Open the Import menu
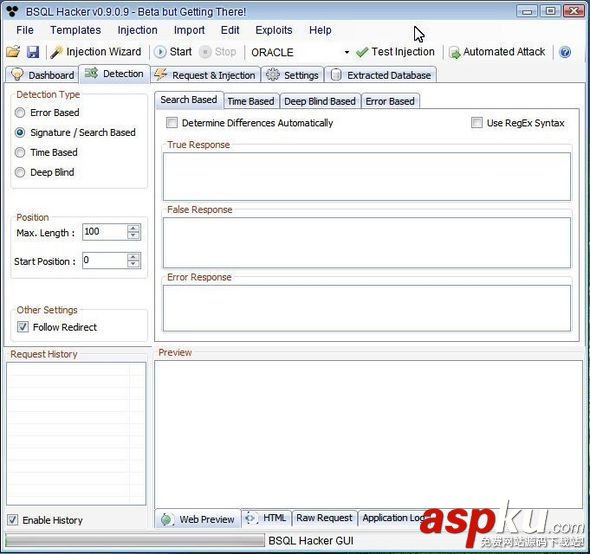Image resolution: width=590 pixels, height=554 pixels. point(189,30)
